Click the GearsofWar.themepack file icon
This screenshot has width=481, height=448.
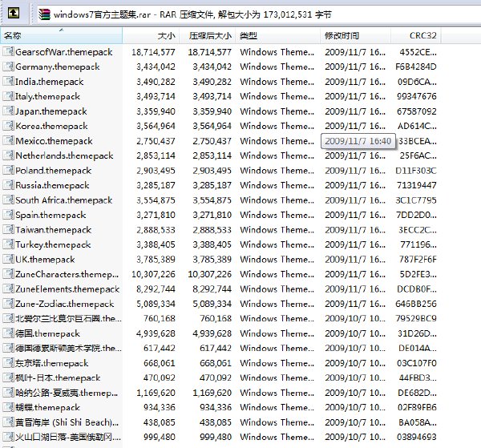8,51
